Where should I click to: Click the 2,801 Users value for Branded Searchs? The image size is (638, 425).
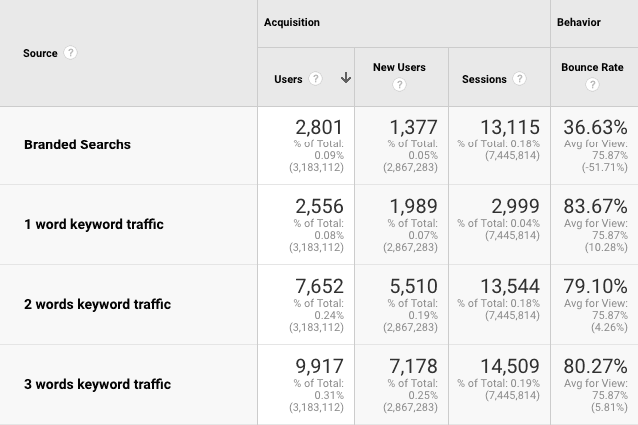(319, 127)
